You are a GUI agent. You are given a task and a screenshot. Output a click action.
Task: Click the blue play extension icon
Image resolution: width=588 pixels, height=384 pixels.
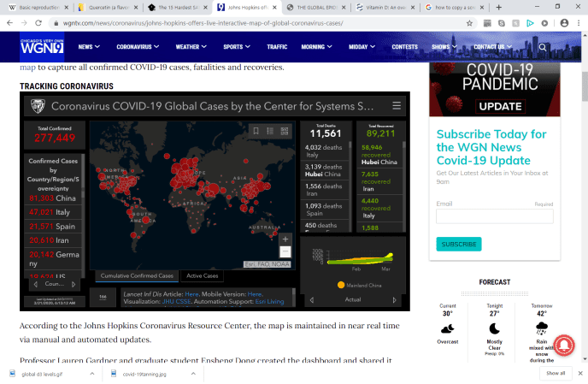coord(530,23)
